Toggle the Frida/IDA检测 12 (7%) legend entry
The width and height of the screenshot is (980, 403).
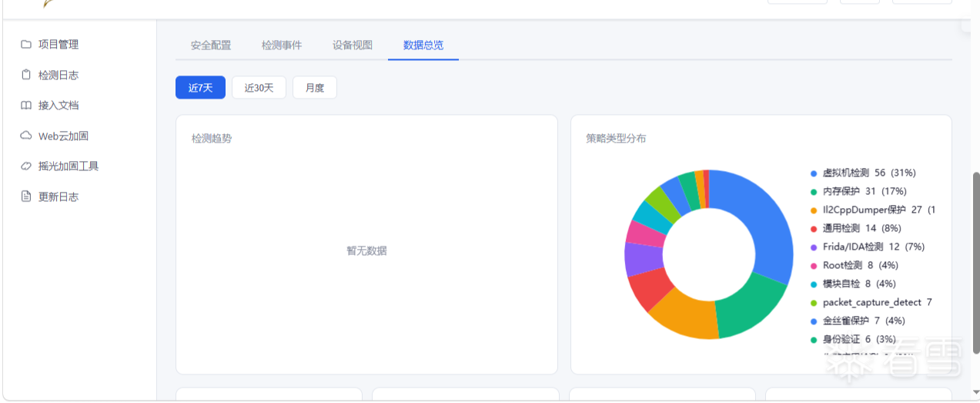pos(868,247)
